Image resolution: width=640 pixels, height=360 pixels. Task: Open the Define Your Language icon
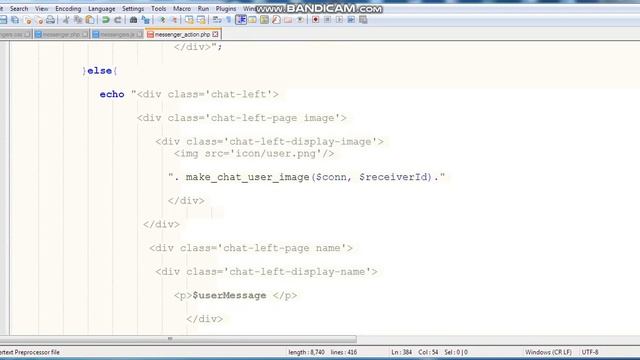(253, 20)
